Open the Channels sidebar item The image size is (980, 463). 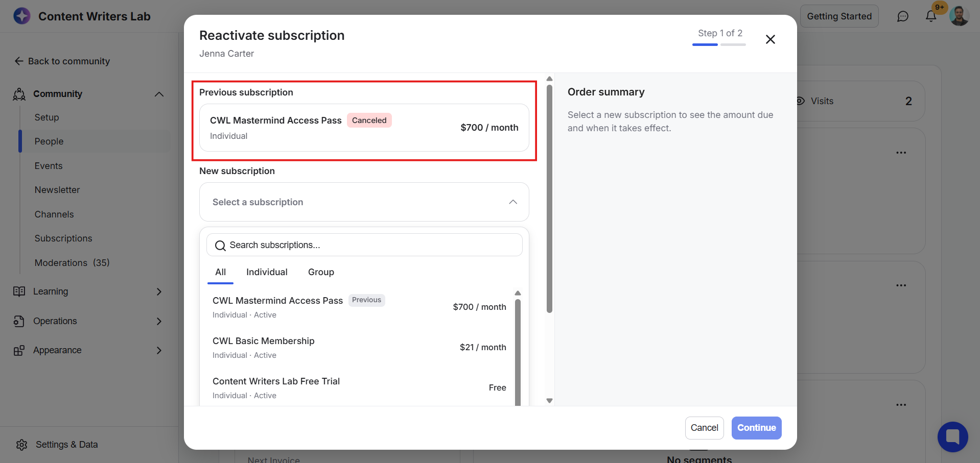pyautogui.click(x=54, y=214)
